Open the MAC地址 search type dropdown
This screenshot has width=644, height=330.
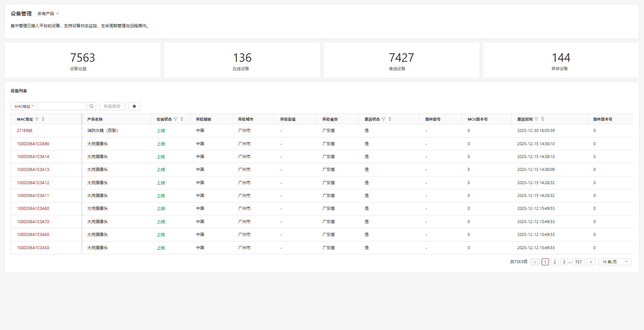(24, 106)
